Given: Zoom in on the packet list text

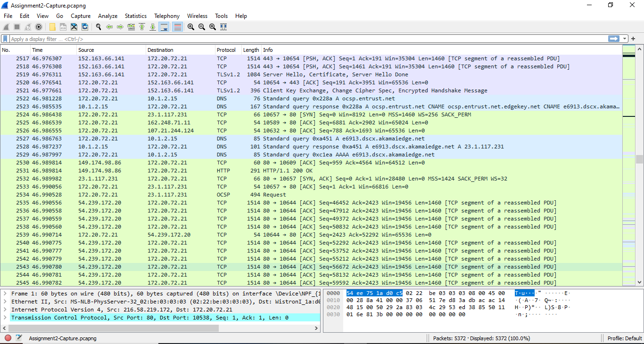Looking at the screenshot, I should (191, 27).
